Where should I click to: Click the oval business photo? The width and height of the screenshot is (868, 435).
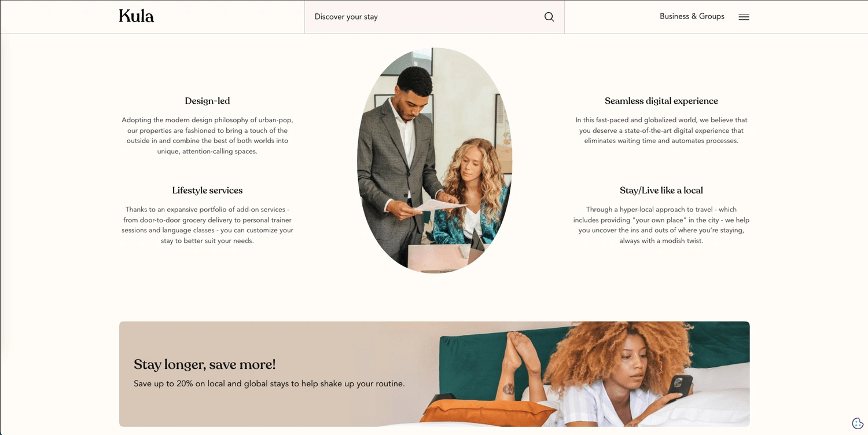[x=435, y=160]
